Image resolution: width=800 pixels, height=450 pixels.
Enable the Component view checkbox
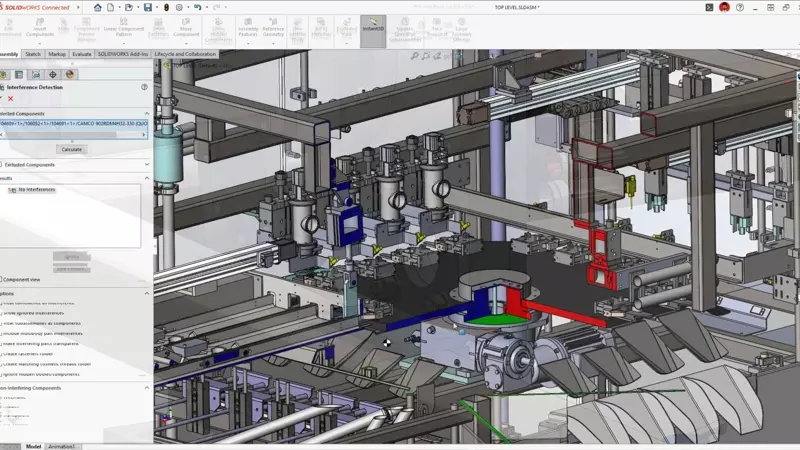(2, 280)
